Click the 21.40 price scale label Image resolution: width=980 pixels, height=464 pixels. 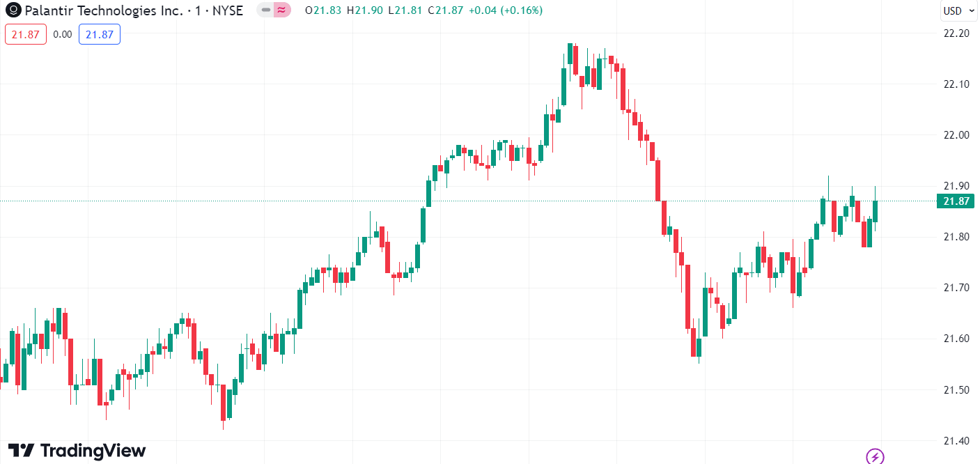click(956, 441)
